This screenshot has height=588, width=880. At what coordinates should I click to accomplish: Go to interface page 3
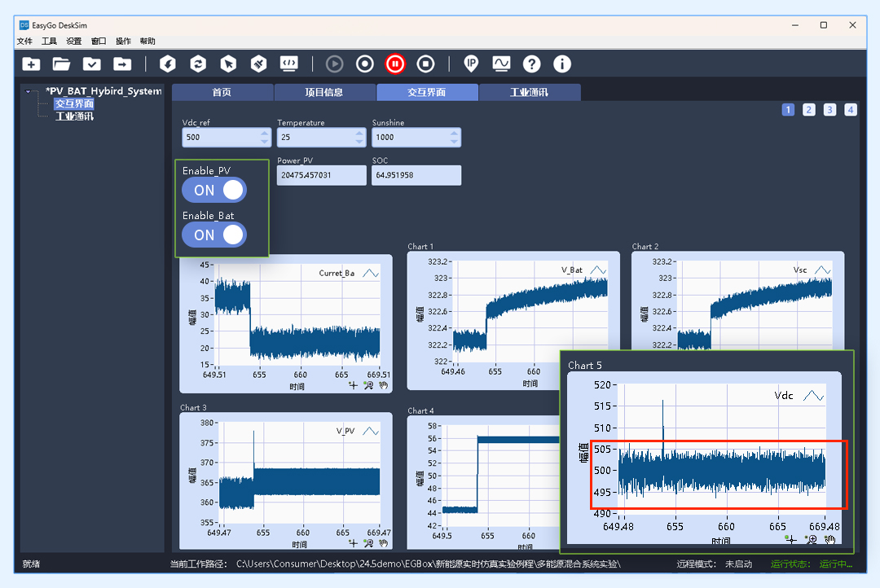829,109
